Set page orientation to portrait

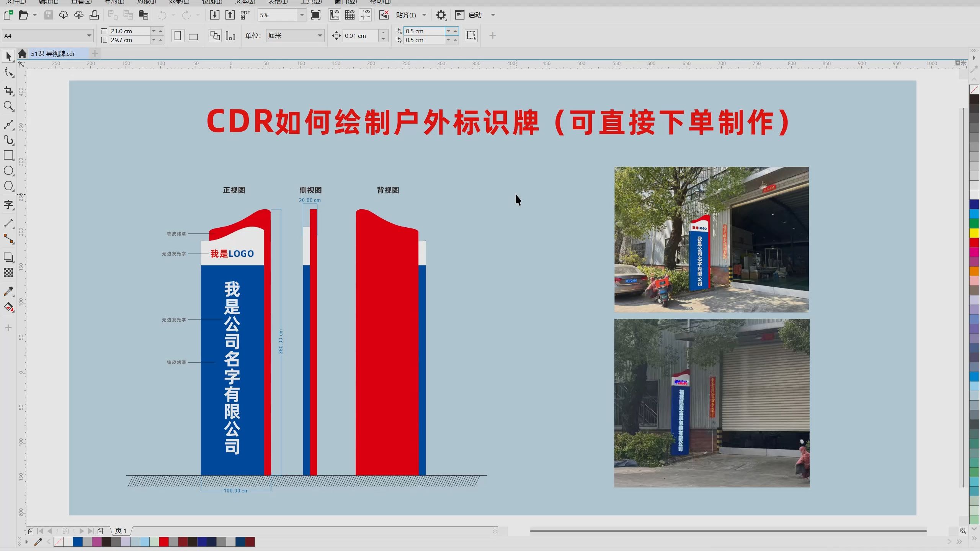coord(178,36)
